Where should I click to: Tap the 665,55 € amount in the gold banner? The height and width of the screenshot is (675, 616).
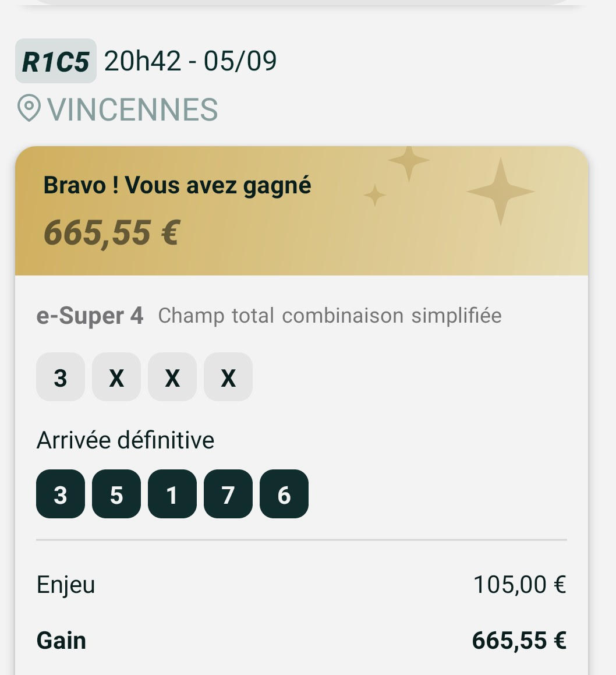(x=111, y=232)
